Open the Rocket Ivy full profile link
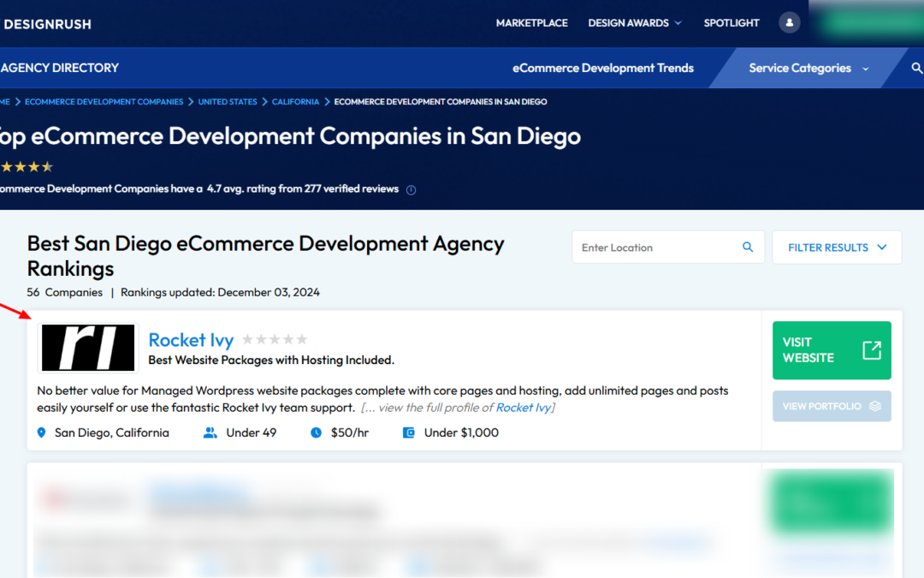The image size is (924, 578). (524, 408)
